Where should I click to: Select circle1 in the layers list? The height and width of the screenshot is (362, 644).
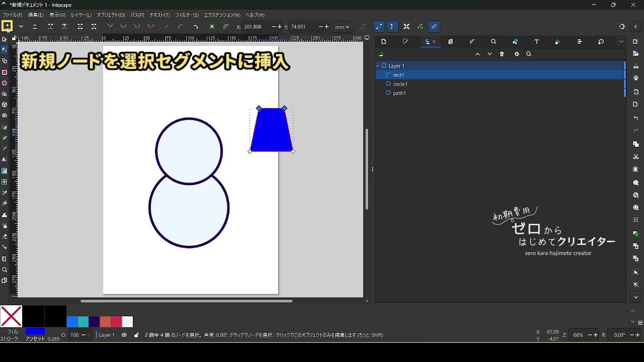pos(400,84)
